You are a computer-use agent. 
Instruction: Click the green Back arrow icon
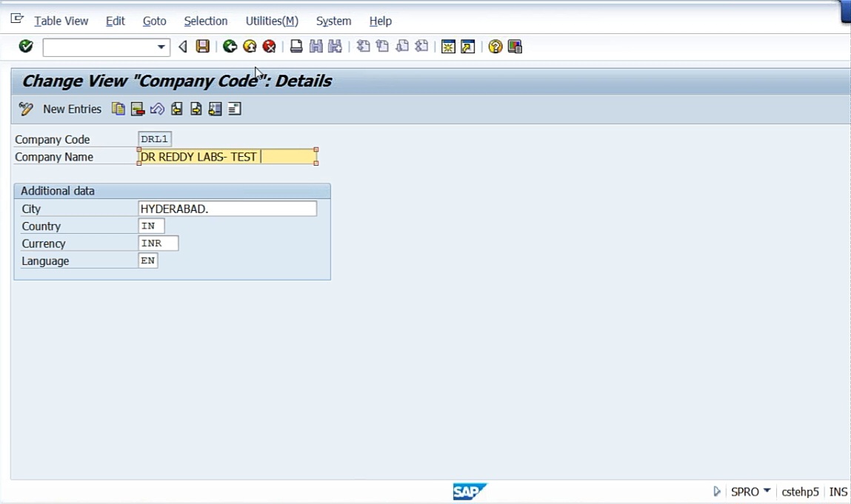point(230,47)
